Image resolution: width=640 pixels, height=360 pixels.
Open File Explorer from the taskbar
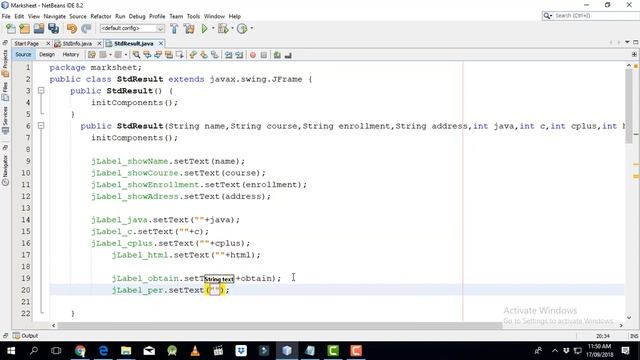126,351
